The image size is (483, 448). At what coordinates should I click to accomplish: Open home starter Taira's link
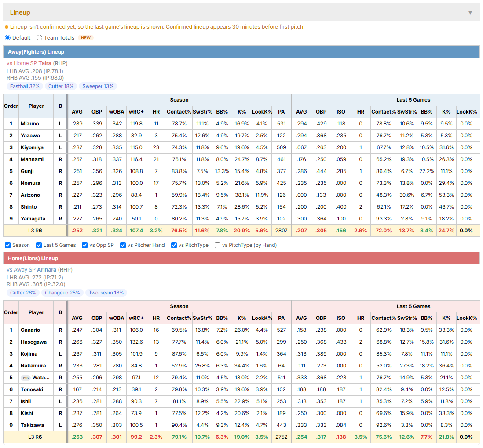(x=45, y=63)
